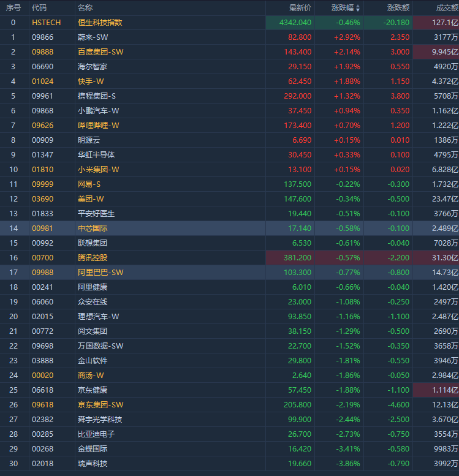Click stock code 09888
This screenshot has height=476, width=459.
tap(42, 52)
